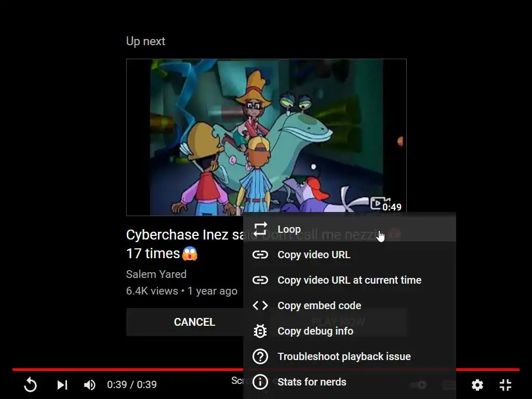Choose Copy embed code entry
The width and height of the screenshot is (532, 399).
point(350,305)
